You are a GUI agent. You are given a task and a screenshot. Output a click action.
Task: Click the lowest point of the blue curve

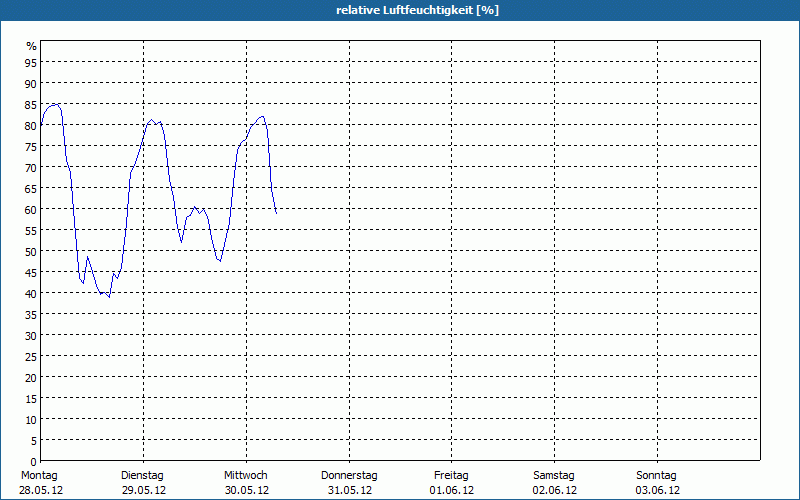tap(109, 296)
